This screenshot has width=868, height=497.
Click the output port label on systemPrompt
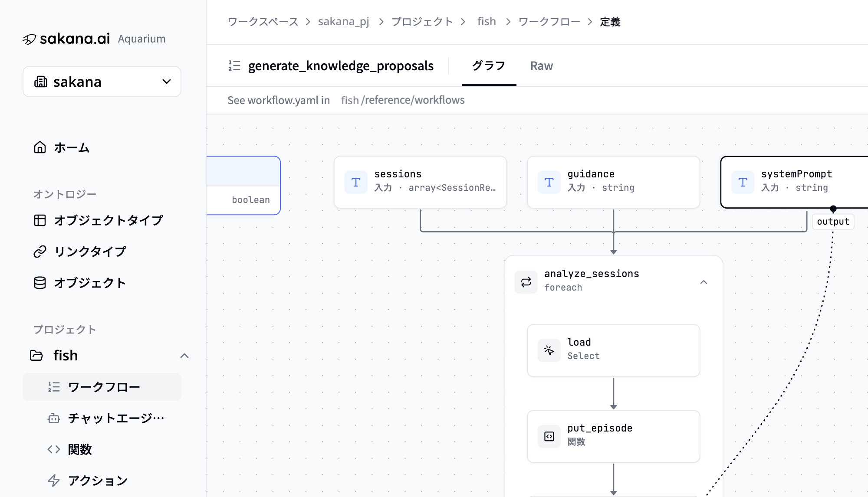click(x=833, y=222)
